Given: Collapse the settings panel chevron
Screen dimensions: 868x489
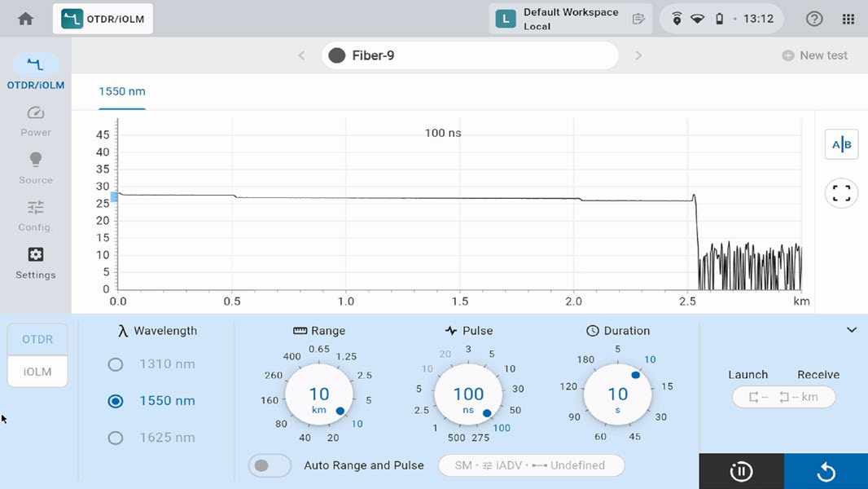Looking at the screenshot, I should point(852,330).
